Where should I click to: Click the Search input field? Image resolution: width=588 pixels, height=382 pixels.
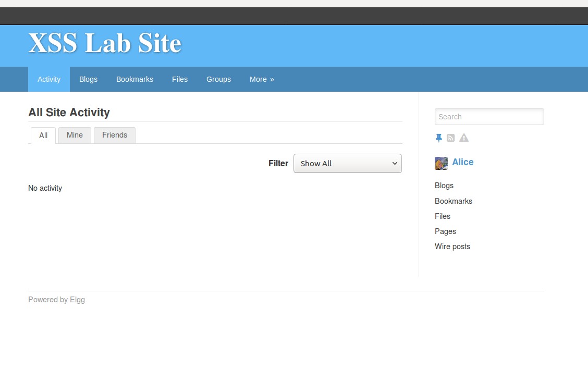point(489,117)
